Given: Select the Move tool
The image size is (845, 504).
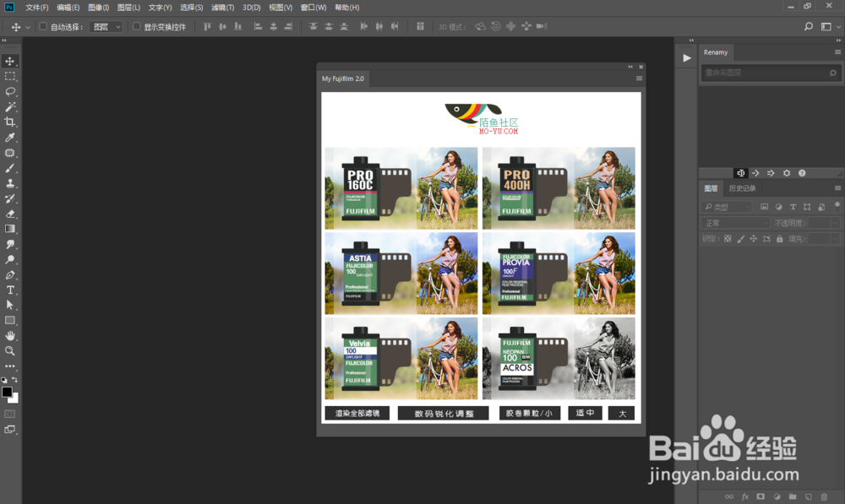Looking at the screenshot, I should click(x=9, y=61).
